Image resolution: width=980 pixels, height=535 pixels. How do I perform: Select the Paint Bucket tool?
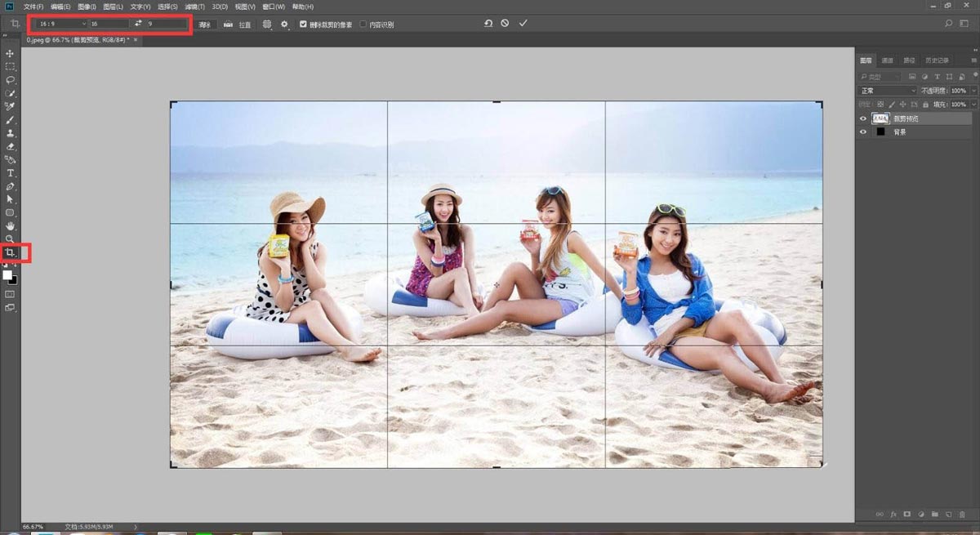(10, 159)
